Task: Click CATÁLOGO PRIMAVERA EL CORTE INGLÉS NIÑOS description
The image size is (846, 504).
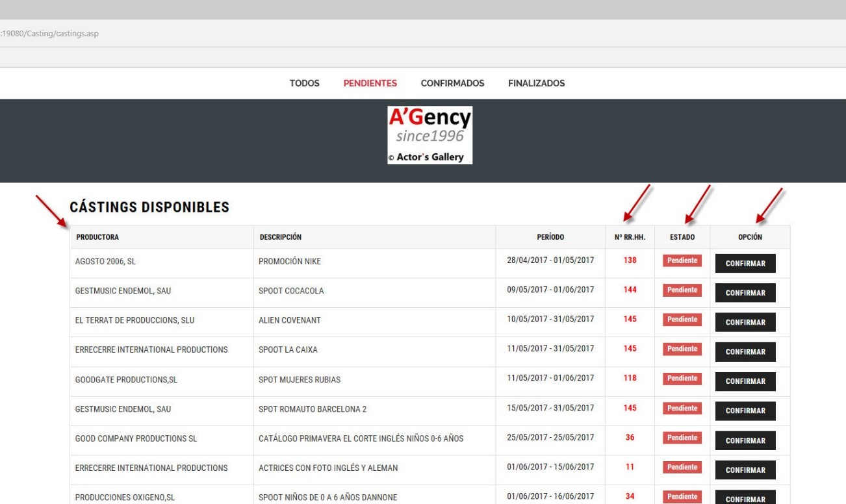Action: click(x=361, y=438)
